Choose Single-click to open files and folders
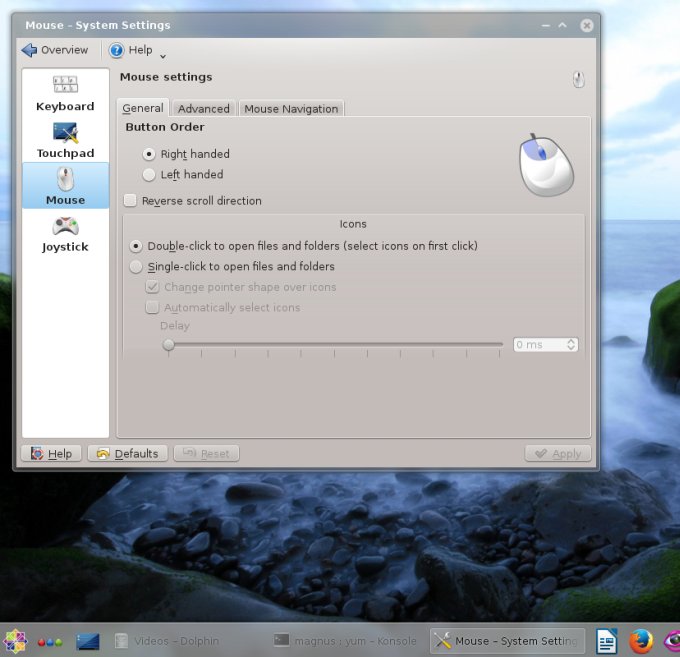680x657 pixels. coord(137,267)
